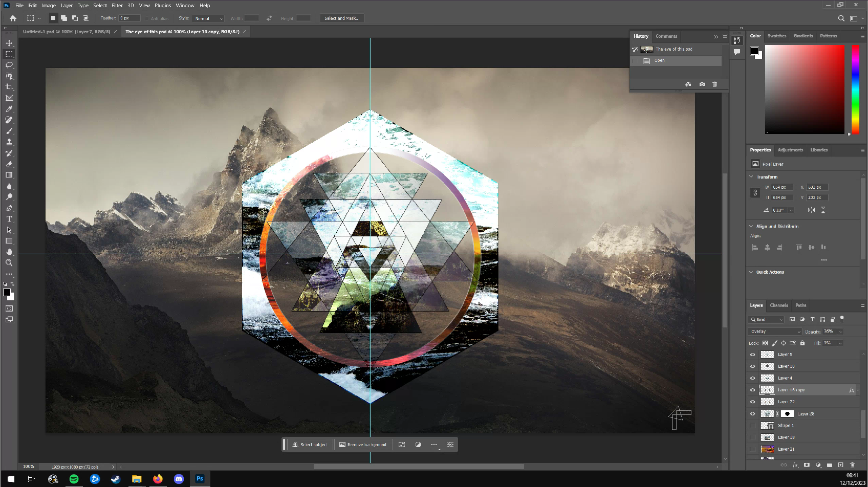
Task: Click the delete layer trash icon
Action: pyautogui.click(x=852, y=465)
